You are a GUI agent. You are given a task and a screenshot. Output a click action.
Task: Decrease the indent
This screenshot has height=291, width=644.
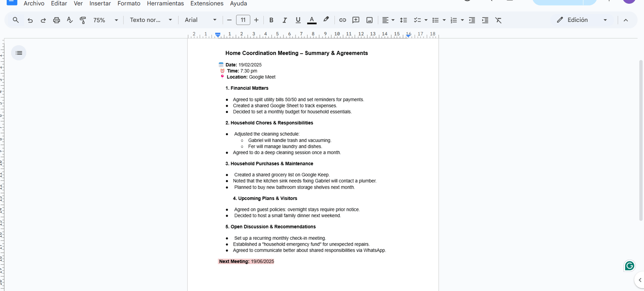(x=472, y=20)
